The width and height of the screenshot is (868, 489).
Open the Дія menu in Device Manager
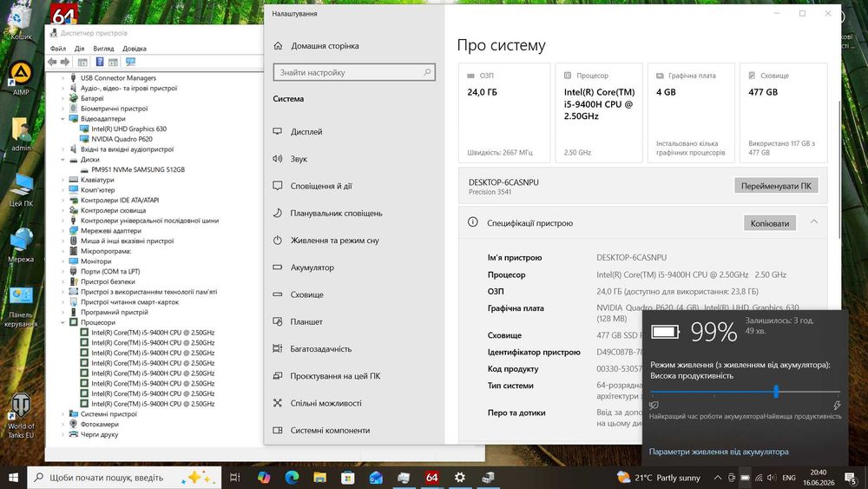pyautogui.click(x=79, y=49)
